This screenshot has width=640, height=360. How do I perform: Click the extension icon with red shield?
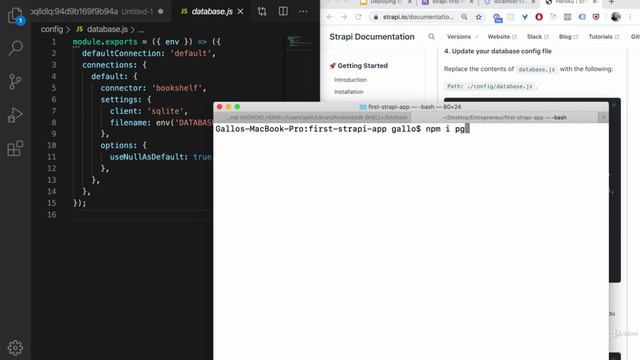(596, 17)
